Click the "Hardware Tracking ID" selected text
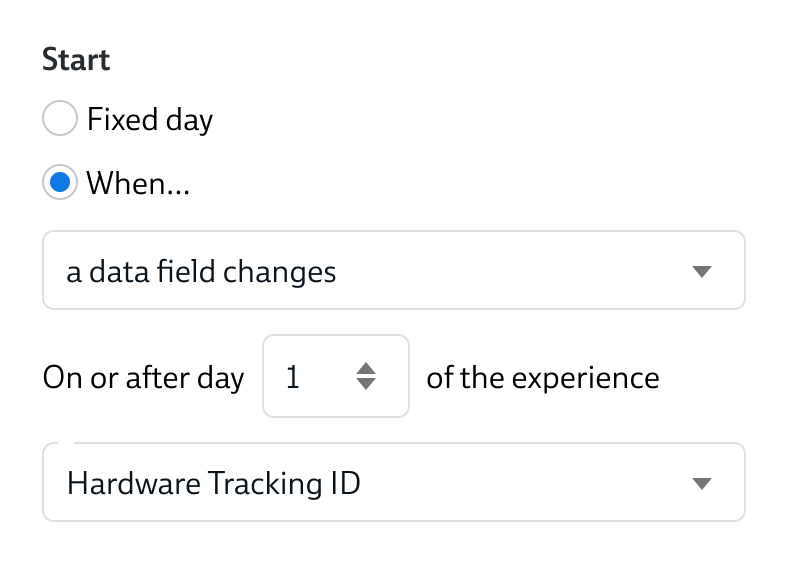The height and width of the screenshot is (562, 788). click(213, 483)
